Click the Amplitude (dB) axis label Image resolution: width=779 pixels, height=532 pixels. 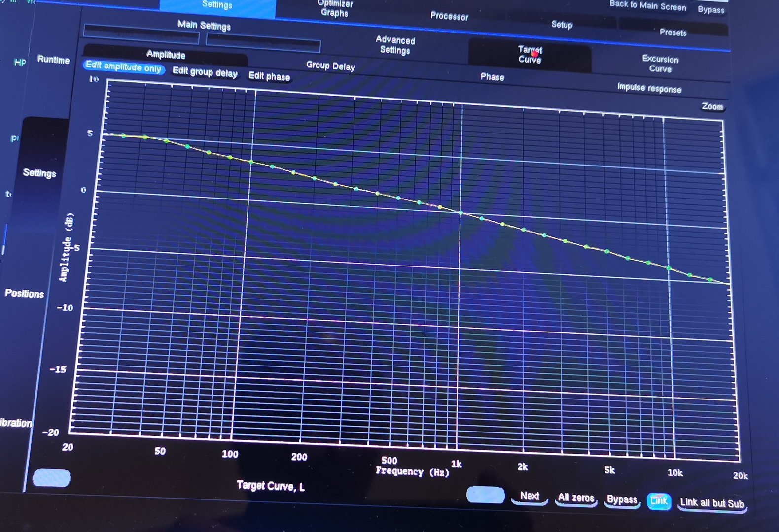coord(66,247)
